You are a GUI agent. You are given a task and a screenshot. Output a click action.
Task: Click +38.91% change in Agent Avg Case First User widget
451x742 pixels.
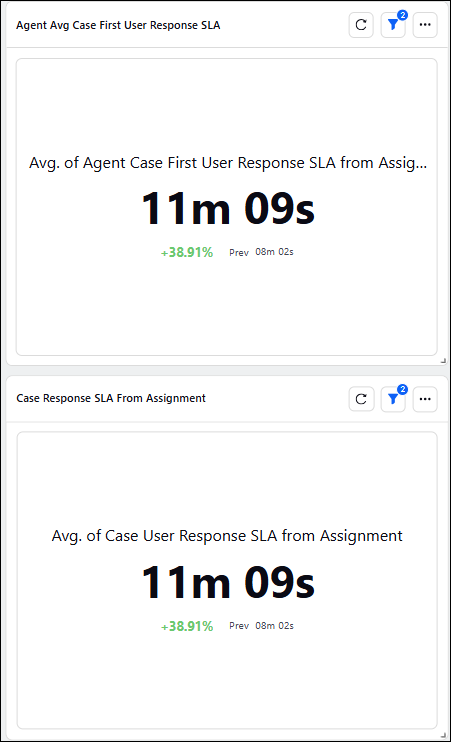pos(187,252)
